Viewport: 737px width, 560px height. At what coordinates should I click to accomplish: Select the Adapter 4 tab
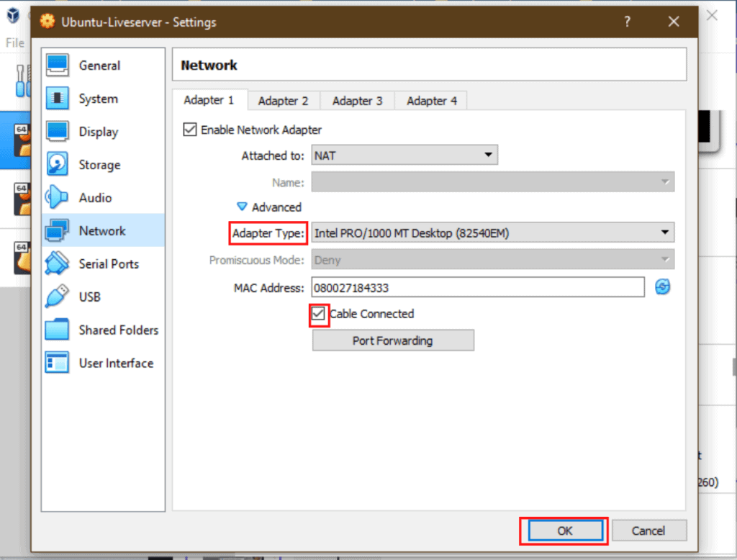click(430, 100)
